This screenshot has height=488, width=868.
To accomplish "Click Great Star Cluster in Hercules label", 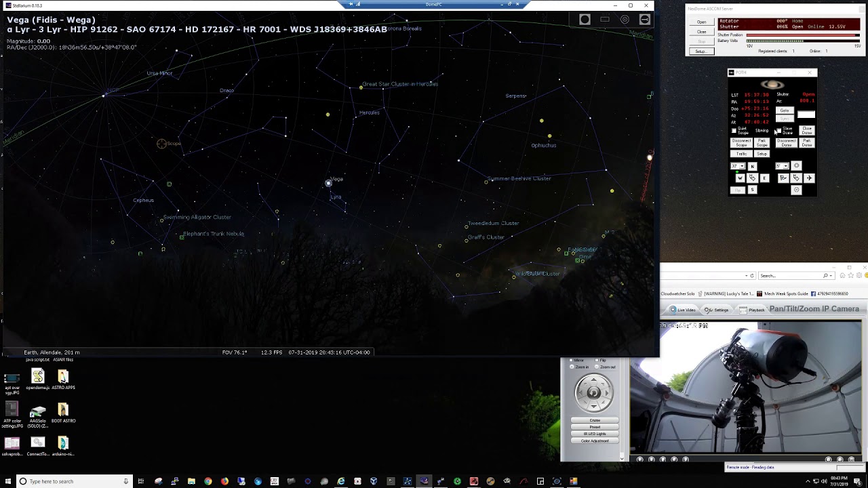I will 400,84.
